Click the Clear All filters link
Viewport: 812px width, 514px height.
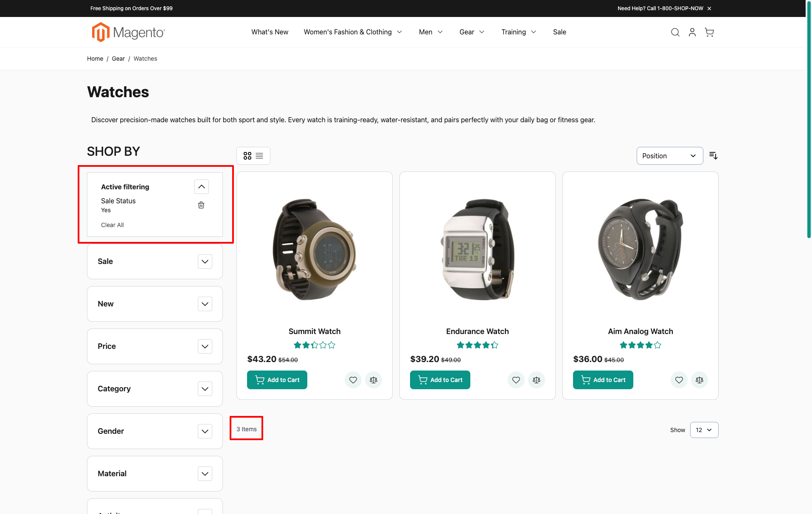112,225
